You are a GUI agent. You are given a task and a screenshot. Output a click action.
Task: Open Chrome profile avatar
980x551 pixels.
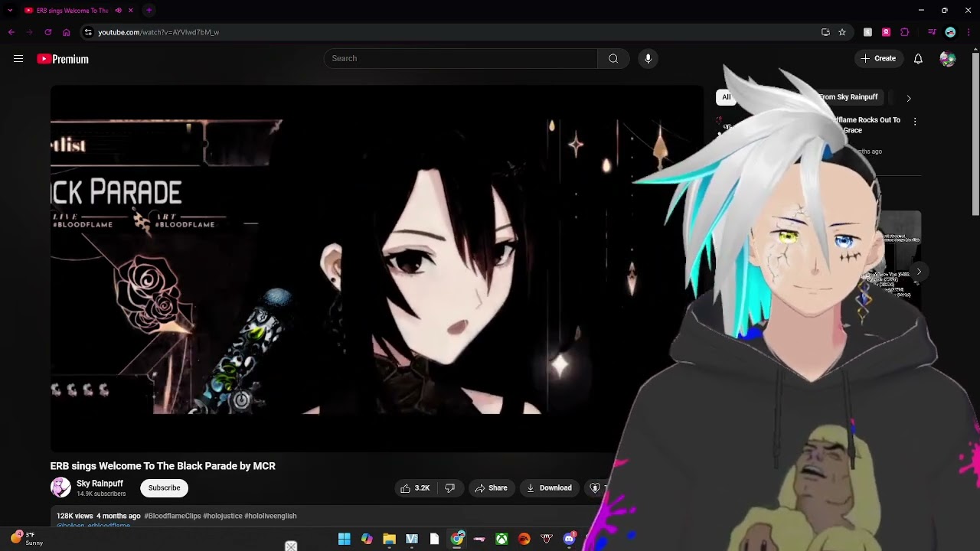(950, 32)
